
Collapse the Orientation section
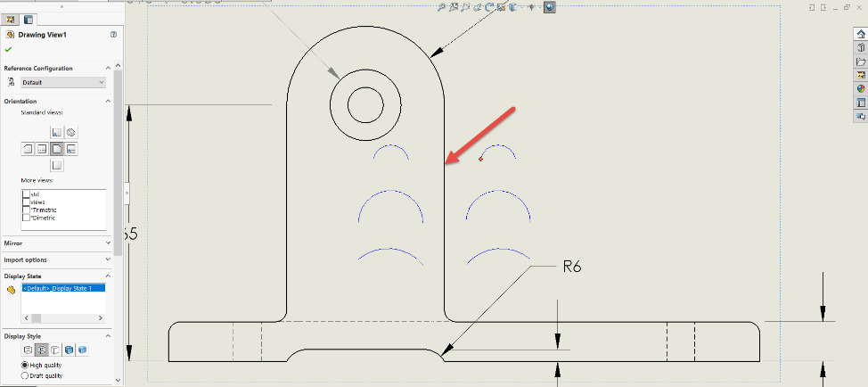[108, 101]
